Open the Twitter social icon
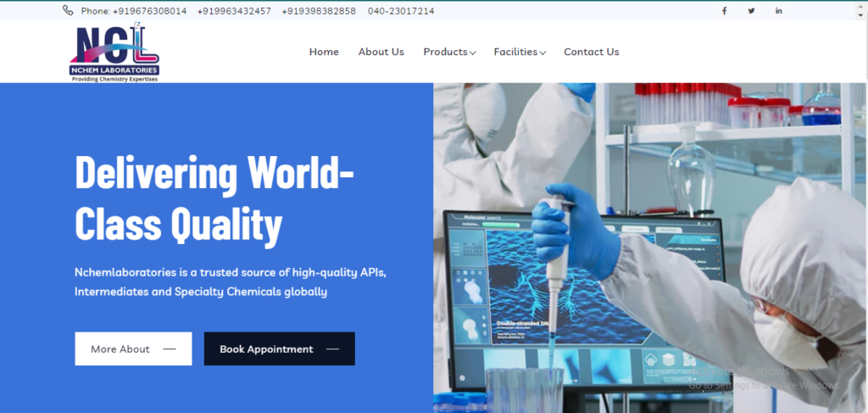The image size is (868, 413). tap(751, 10)
